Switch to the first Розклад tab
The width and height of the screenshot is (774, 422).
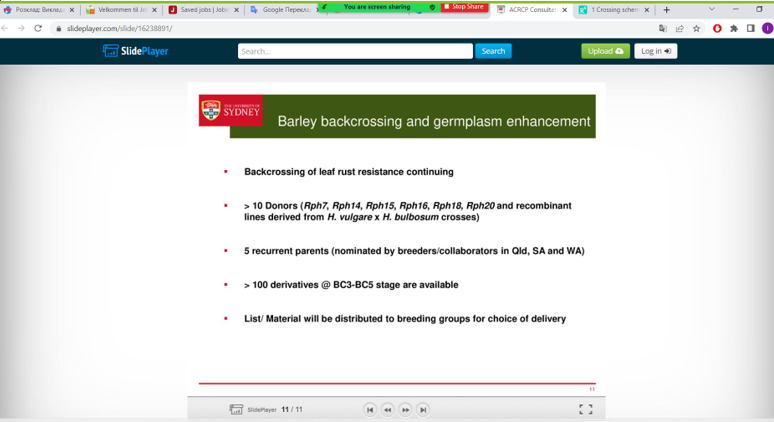click(37, 10)
